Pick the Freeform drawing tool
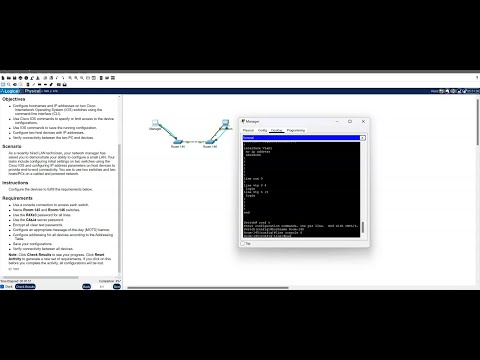Viewport: 480px width, 360px height. tap(51, 84)
